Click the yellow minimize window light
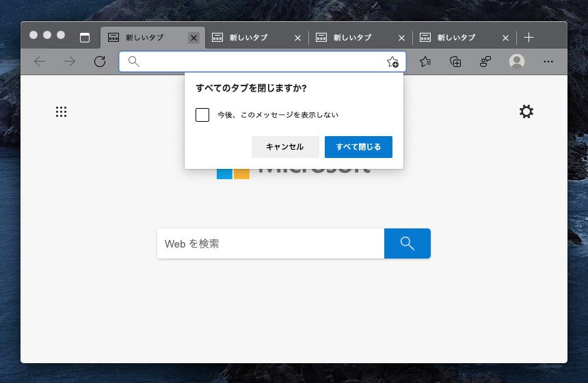This screenshot has height=383, width=588. [47, 35]
